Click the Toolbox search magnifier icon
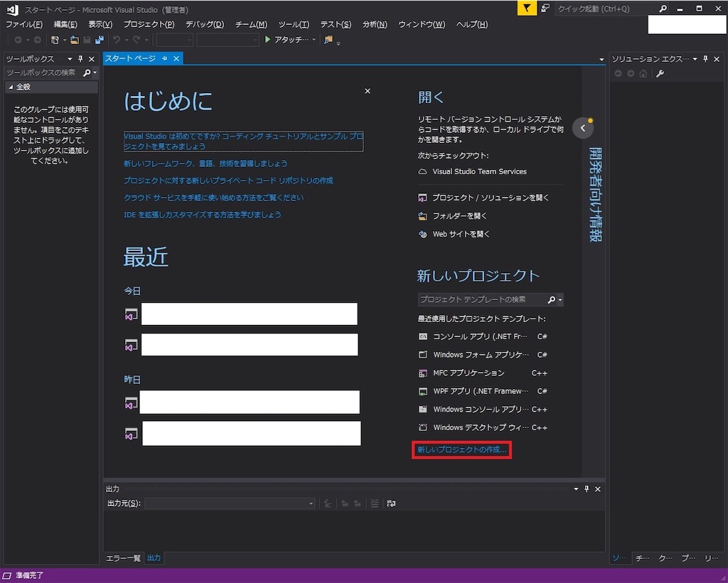This screenshot has height=583, width=728. pos(86,73)
